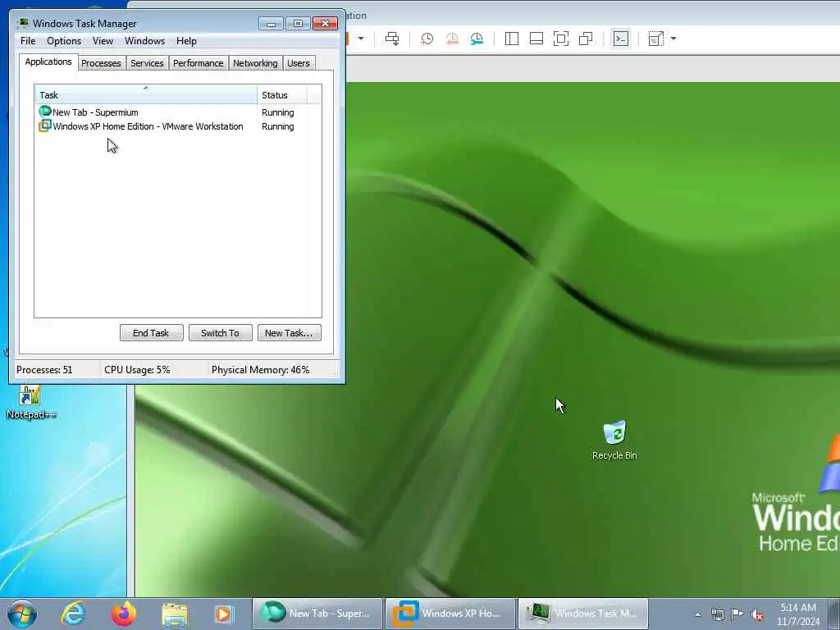The width and height of the screenshot is (840, 630).
Task: Open VMware snapshot manager wrench-clock icon
Action: pos(477,39)
